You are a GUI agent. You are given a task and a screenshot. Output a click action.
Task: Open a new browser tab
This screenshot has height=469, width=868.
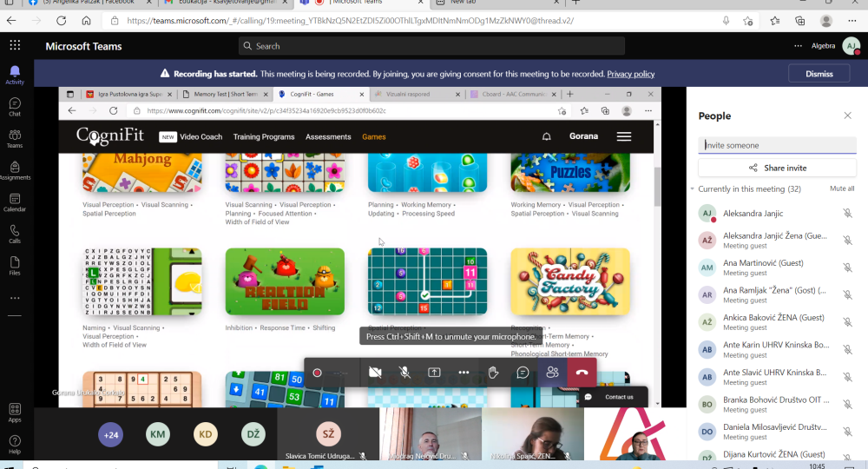coord(575,3)
